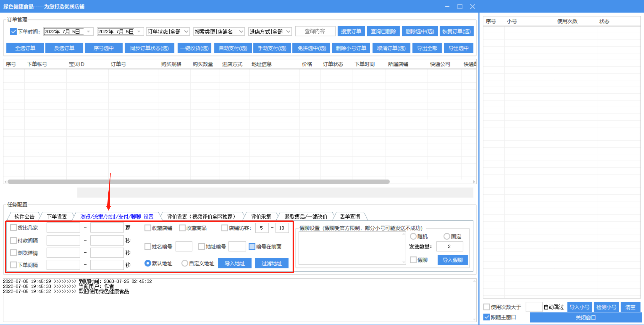Click the 手动支付(选) button

272,48
